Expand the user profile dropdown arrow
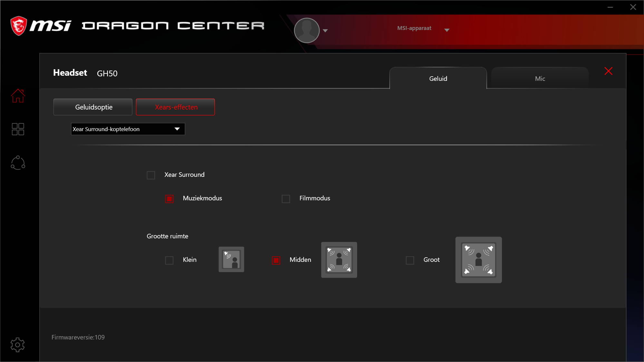 pos(325,31)
